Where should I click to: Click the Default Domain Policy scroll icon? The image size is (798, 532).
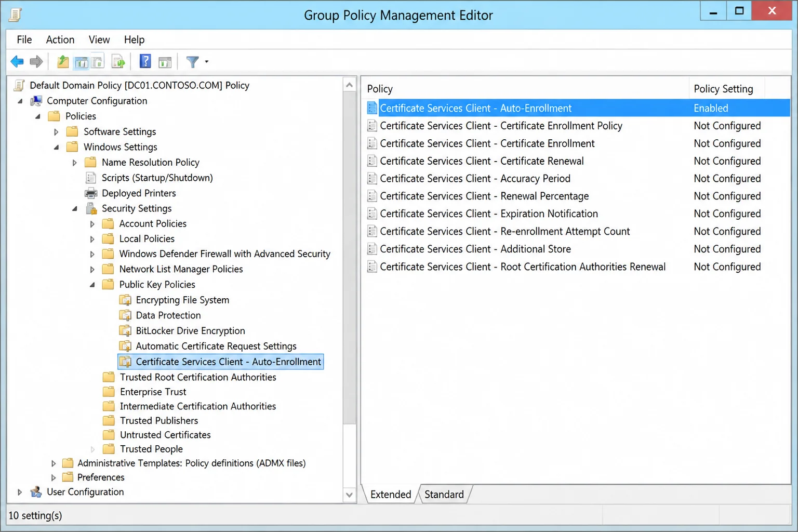(19, 85)
